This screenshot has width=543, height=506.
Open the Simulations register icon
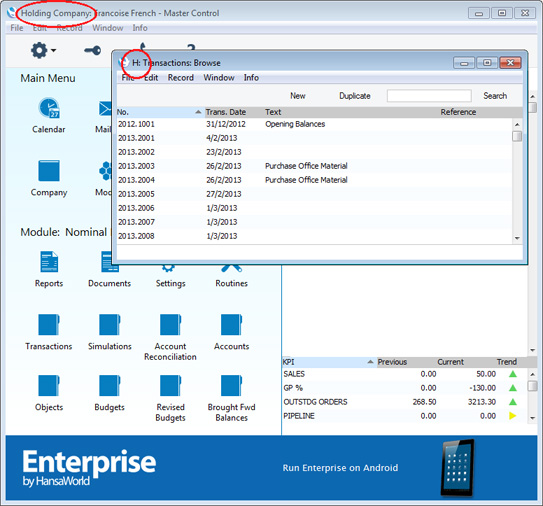click(x=109, y=325)
